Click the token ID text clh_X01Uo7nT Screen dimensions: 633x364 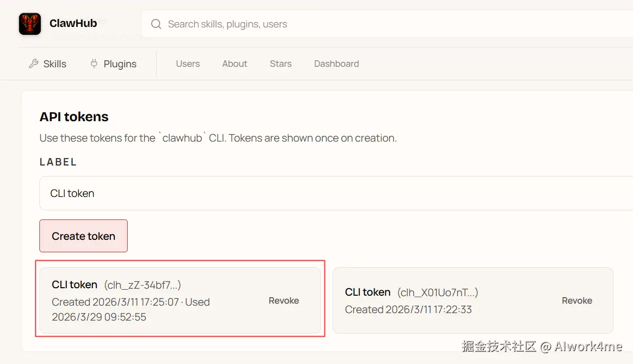[437, 293]
